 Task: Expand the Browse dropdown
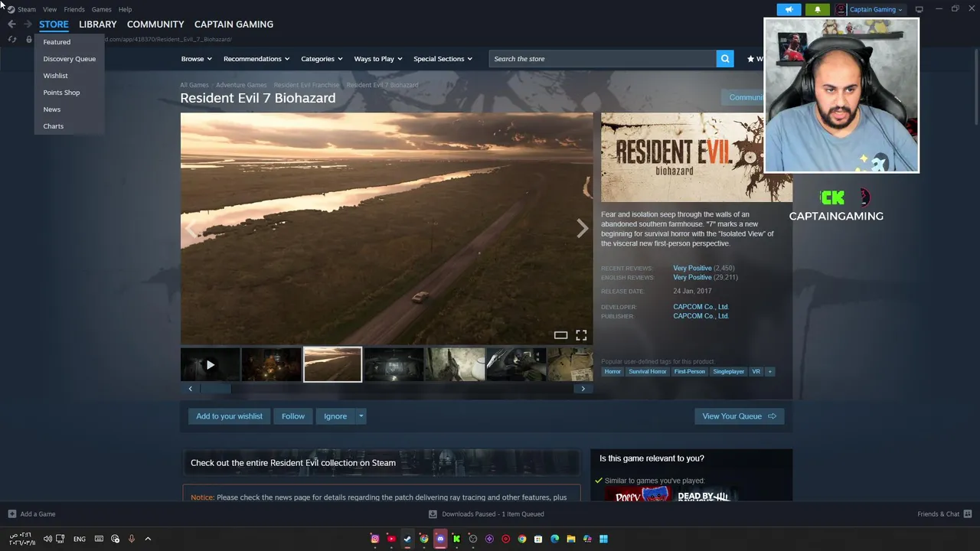pos(196,59)
